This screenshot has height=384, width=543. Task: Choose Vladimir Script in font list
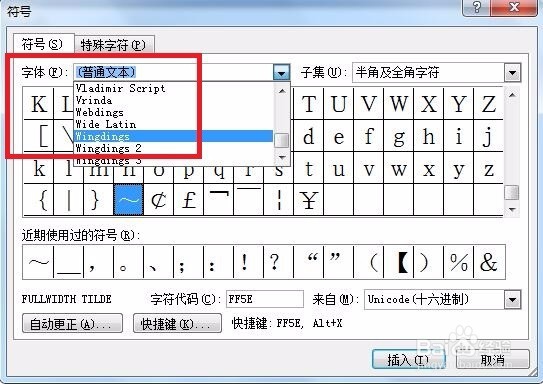tap(173, 88)
